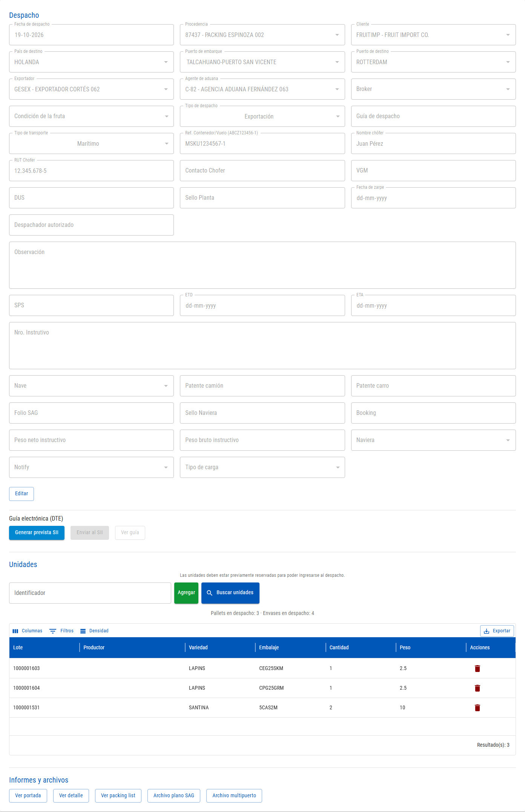Focus the Fecha de zarpe date field

[433, 198]
